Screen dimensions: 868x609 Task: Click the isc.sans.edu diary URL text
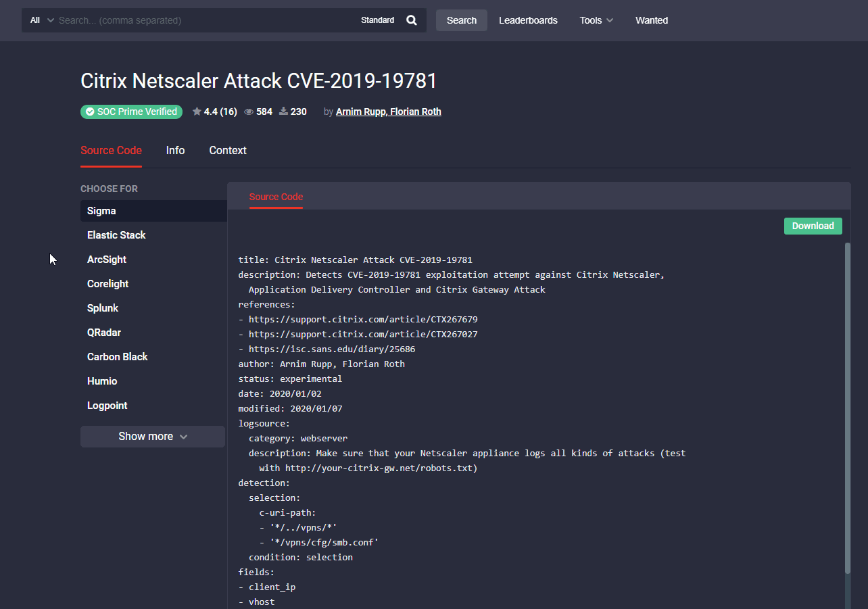point(332,349)
